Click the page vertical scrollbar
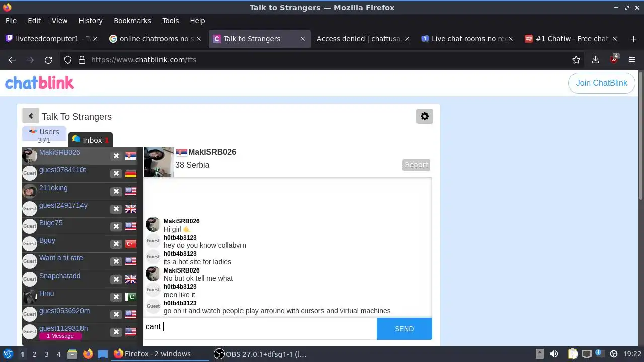Screen dimensions: 644x362 click(x=640, y=136)
